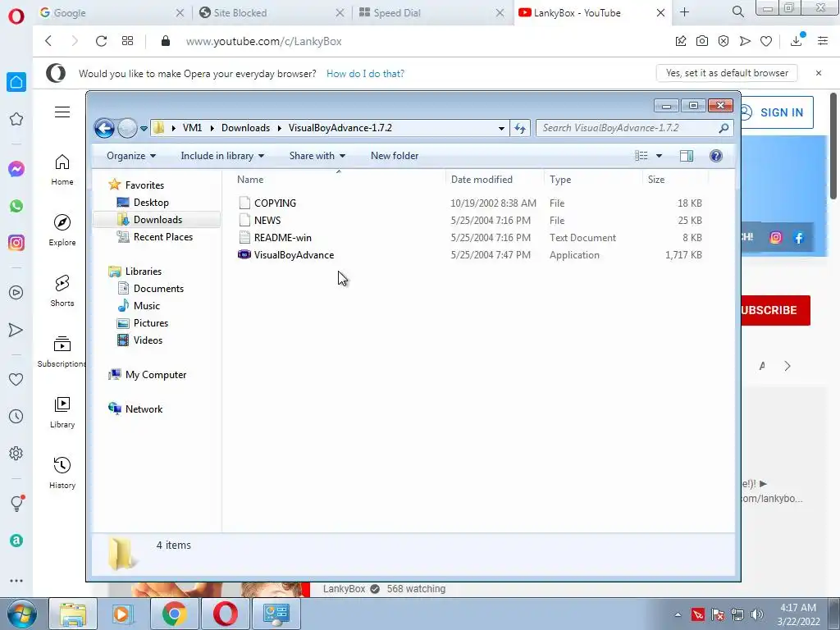Add page to bookmarks heart icon
Image resolution: width=840 pixels, height=630 pixels.
click(x=766, y=41)
